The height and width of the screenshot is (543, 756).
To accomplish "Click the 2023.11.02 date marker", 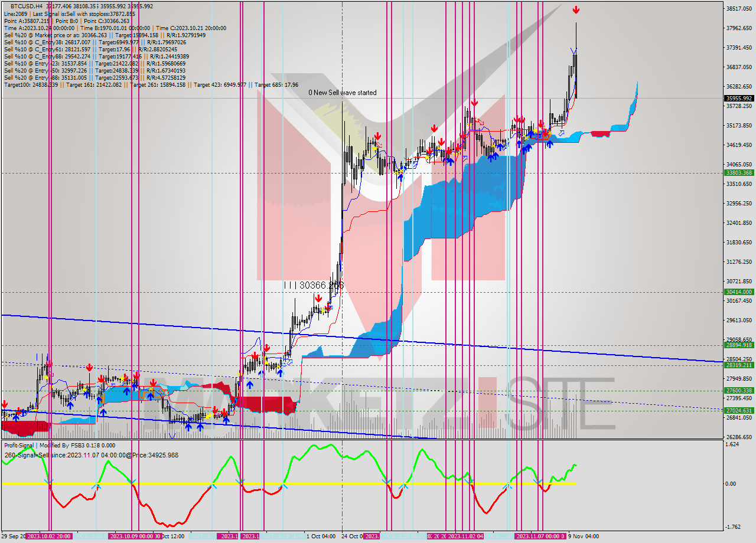I will click(466, 537).
